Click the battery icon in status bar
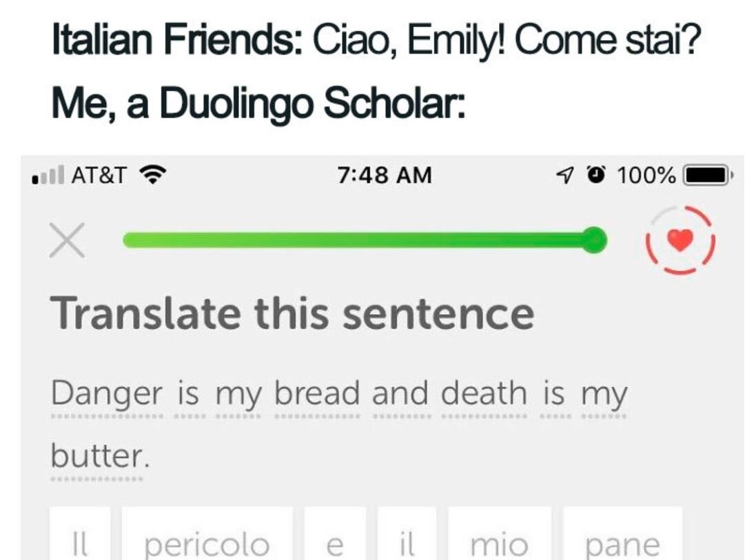This screenshot has width=756, height=560. pos(706,175)
